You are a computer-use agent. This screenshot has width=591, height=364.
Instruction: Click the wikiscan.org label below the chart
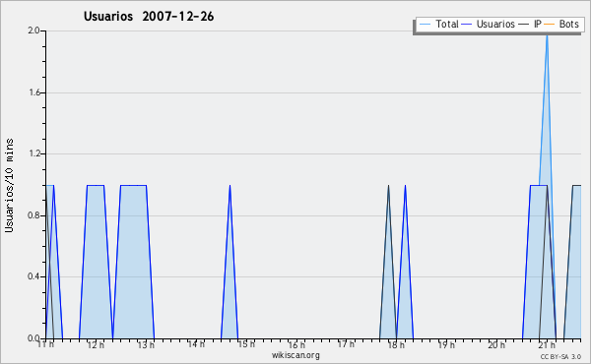[295, 355]
